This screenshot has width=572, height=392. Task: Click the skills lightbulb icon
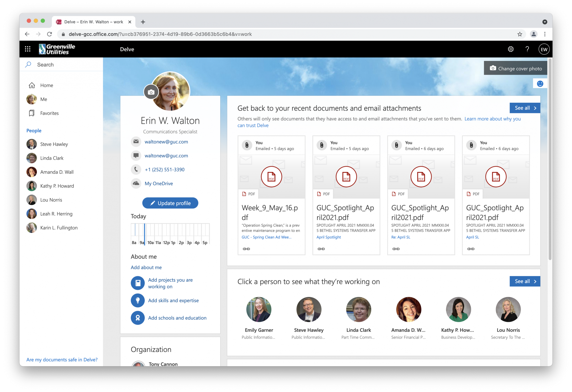[138, 300]
